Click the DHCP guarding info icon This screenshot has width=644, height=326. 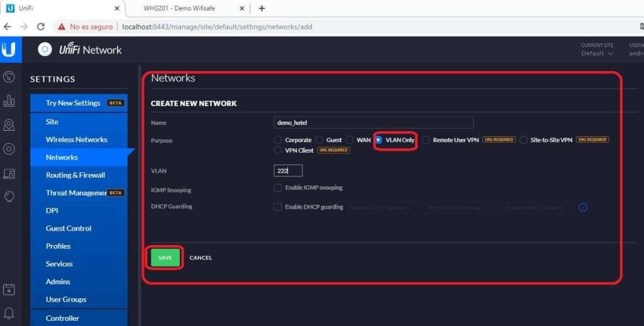click(x=582, y=207)
